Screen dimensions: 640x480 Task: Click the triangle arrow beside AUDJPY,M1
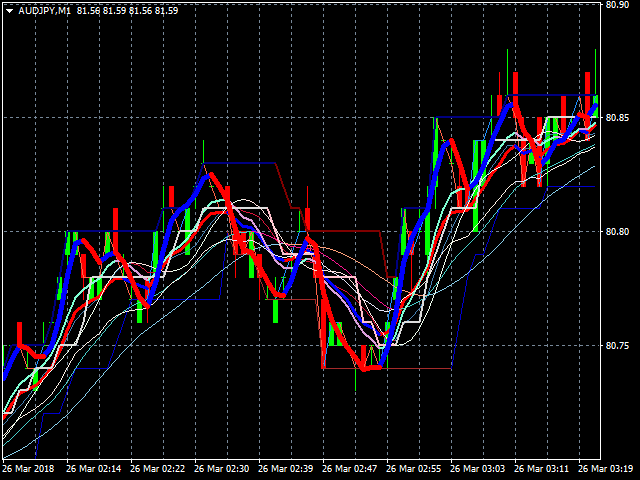pos(8,10)
